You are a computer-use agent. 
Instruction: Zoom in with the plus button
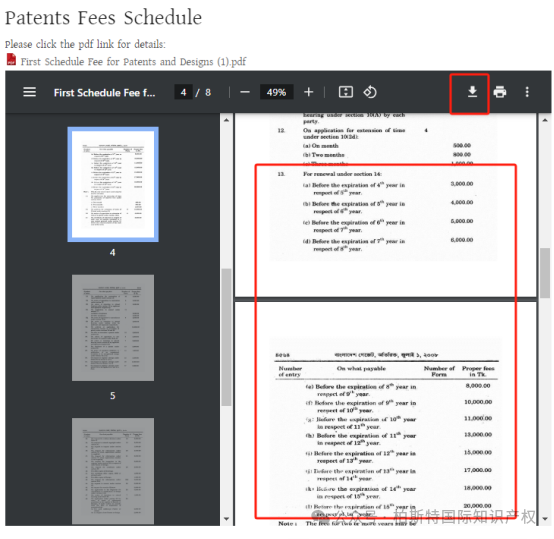click(308, 92)
